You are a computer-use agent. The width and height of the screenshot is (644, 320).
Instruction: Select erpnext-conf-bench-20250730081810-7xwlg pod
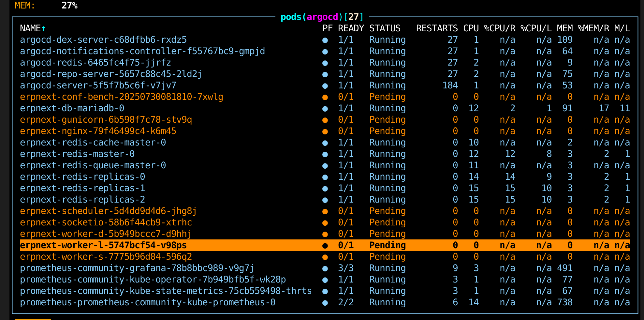point(325,97)
